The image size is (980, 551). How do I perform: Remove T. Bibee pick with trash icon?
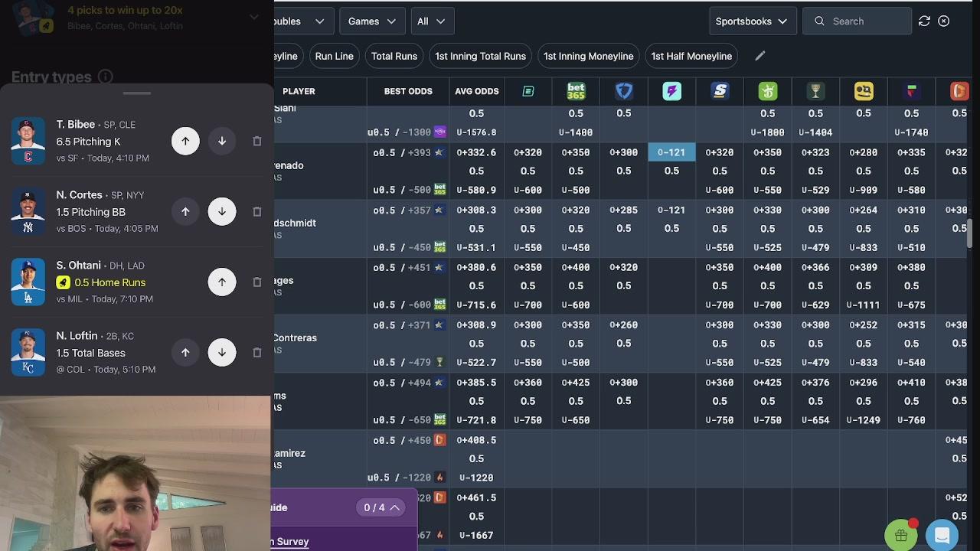click(257, 141)
